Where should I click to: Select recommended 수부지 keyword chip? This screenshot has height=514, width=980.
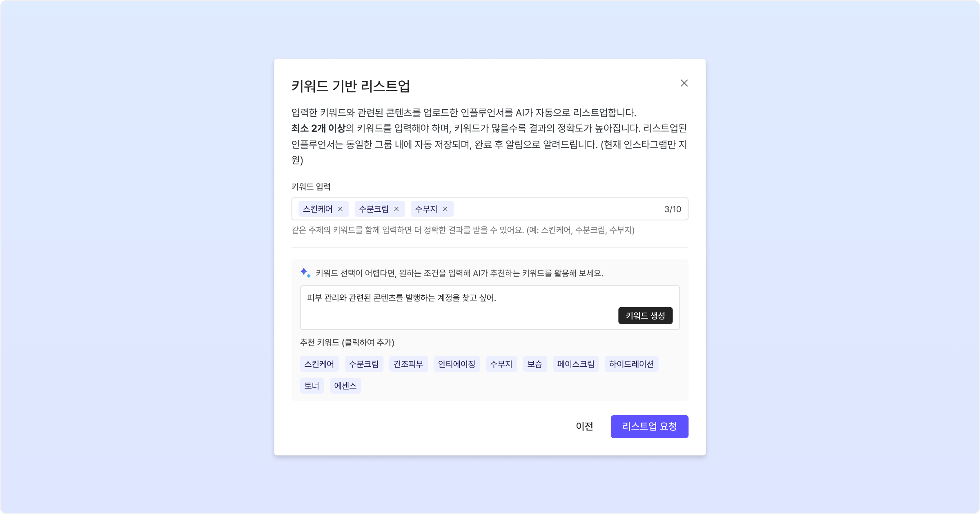click(501, 364)
